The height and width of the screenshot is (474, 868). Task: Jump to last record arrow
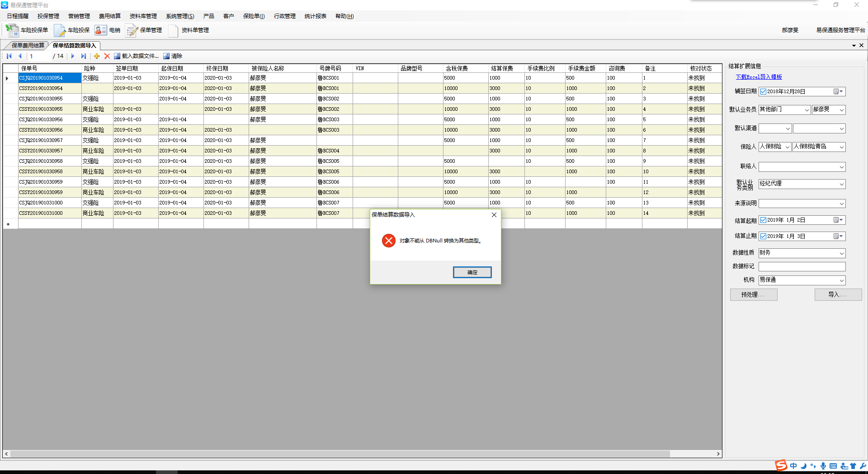pyautogui.click(x=83, y=56)
